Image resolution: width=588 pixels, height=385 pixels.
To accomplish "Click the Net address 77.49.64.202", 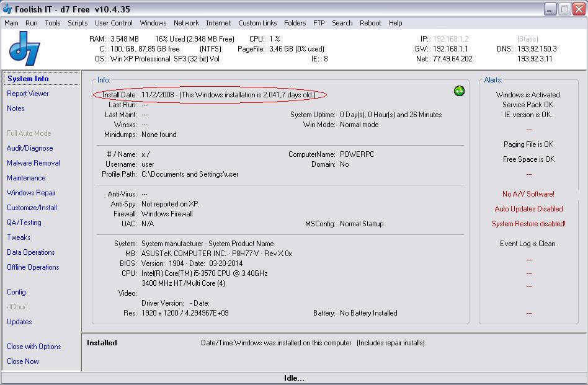I will (x=453, y=59).
